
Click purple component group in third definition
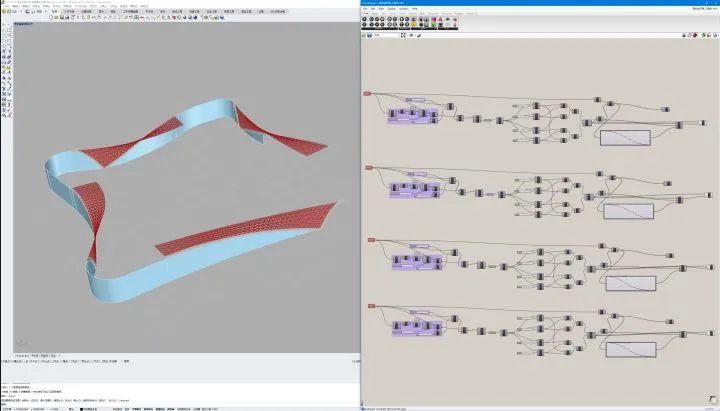coord(417,262)
